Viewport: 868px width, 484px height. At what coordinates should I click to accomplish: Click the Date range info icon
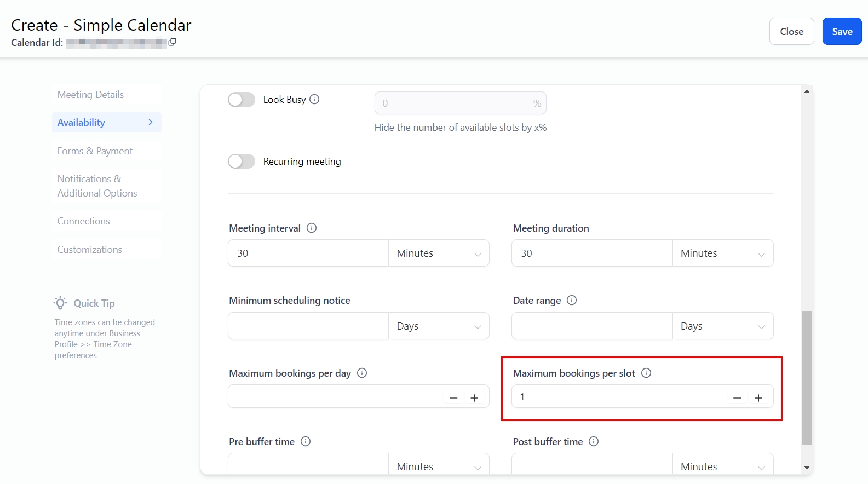572,300
